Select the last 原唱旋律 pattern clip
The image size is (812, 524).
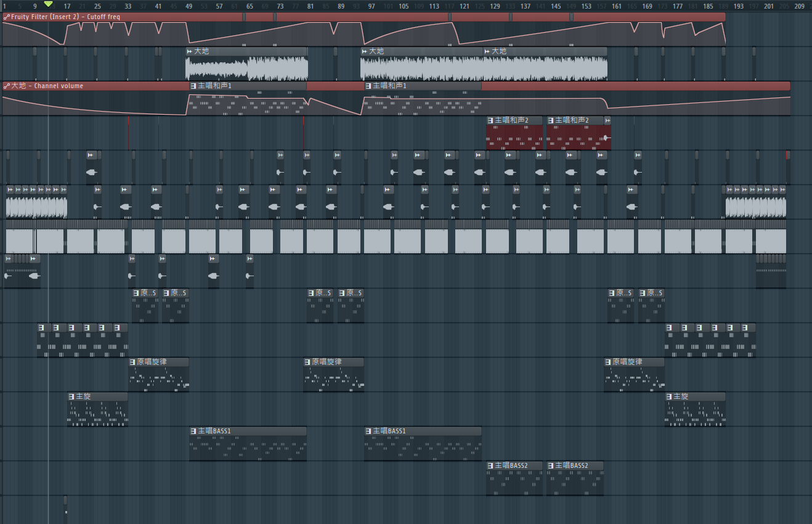pos(634,377)
